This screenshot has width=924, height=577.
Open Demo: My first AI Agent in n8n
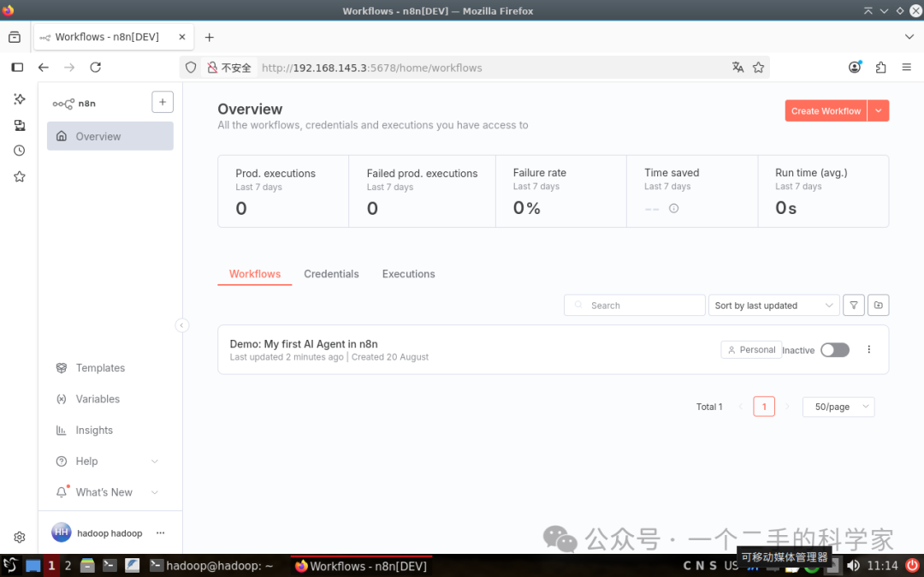[304, 344]
